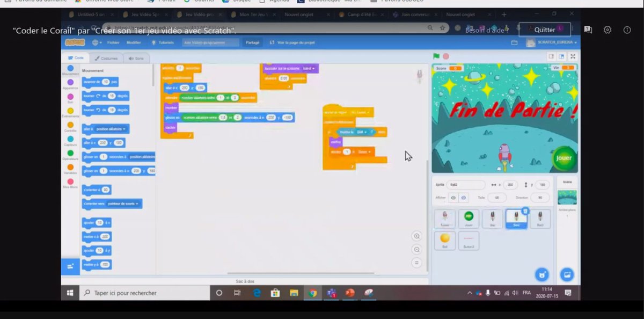Viewport: 644px width, 319px height.
Task: Open the project folder icon in menu bar
Action: pyautogui.click(x=515, y=42)
